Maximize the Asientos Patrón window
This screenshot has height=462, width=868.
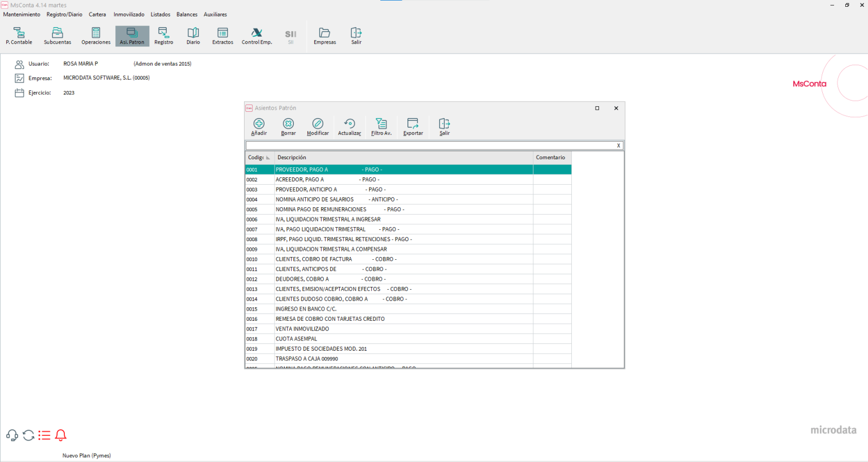pos(597,108)
